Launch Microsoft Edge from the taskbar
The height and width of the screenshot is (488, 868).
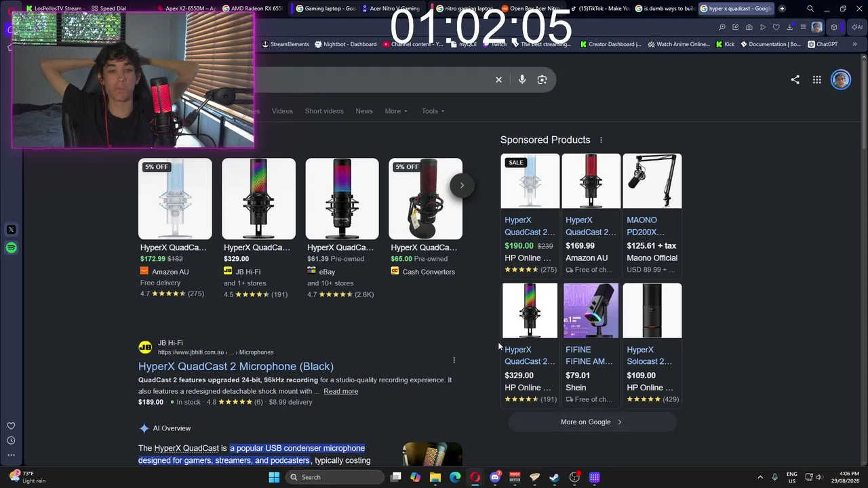tap(455, 477)
